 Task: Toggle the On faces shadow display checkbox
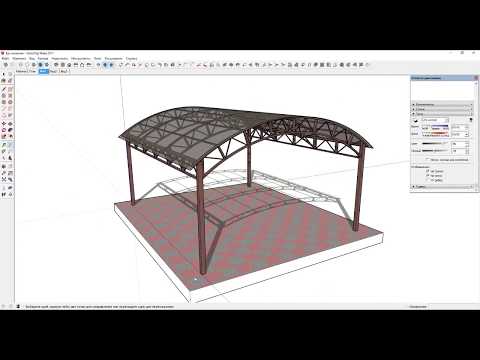(x=428, y=171)
